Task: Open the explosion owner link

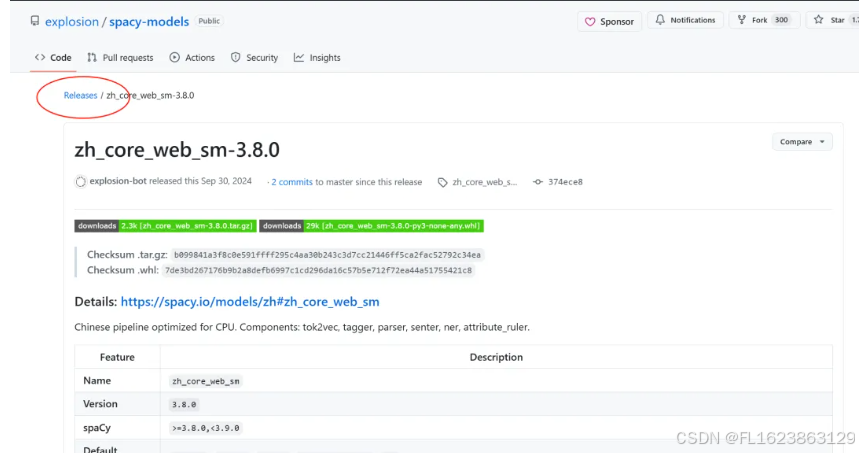Action: point(72,21)
